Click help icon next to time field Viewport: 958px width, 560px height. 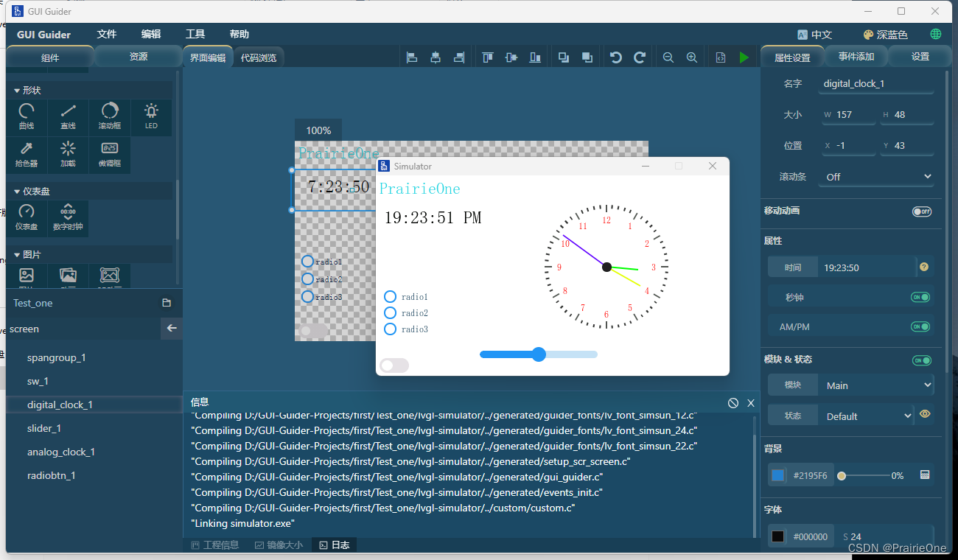pos(924,267)
